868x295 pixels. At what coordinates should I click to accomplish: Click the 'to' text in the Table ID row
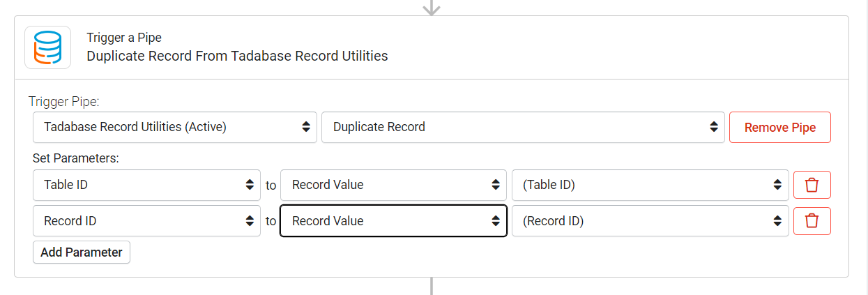click(271, 186)
